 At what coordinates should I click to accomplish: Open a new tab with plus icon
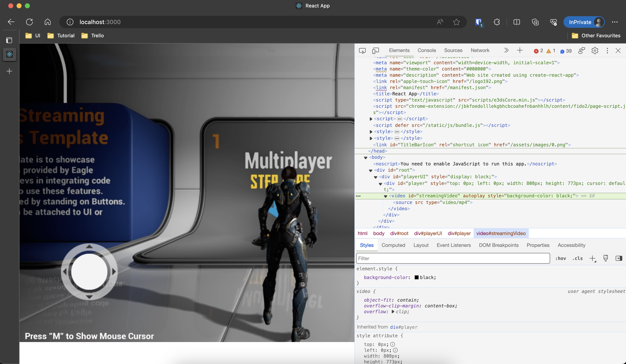click(9, 71)
